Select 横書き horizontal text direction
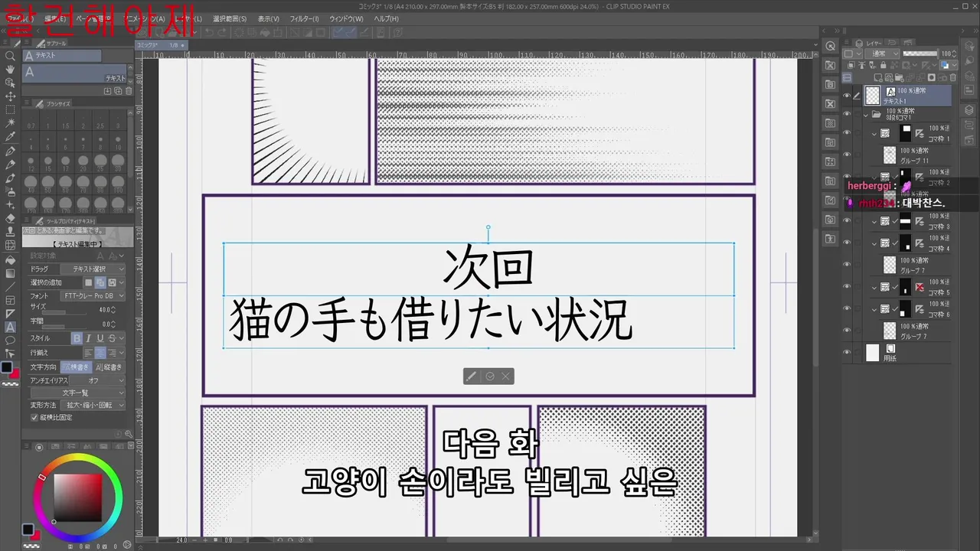Screen dimensions: 980x551 click(75, 367)
